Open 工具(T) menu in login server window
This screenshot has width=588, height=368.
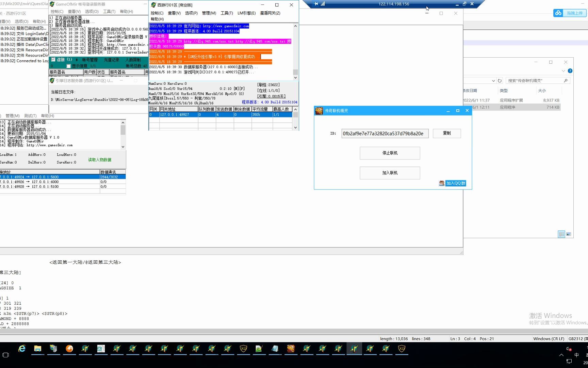(109, 12)
